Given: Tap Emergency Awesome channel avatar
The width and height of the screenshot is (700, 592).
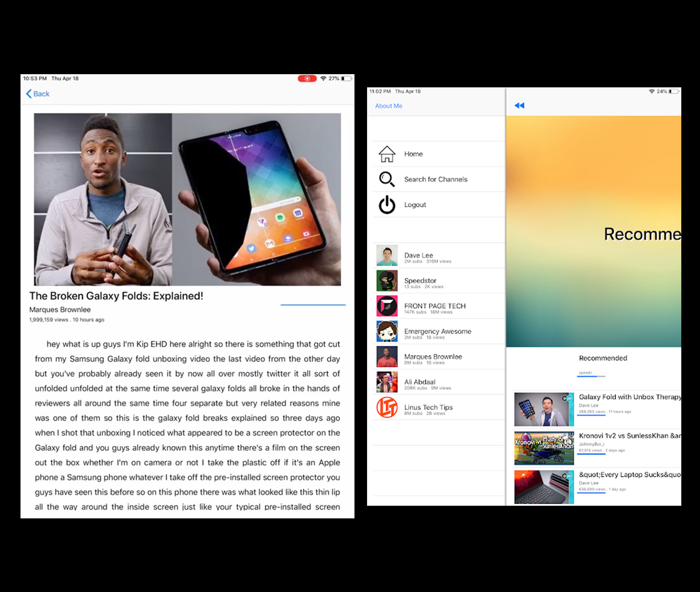Looking at the screenshot, I should (x=387, y=331).
